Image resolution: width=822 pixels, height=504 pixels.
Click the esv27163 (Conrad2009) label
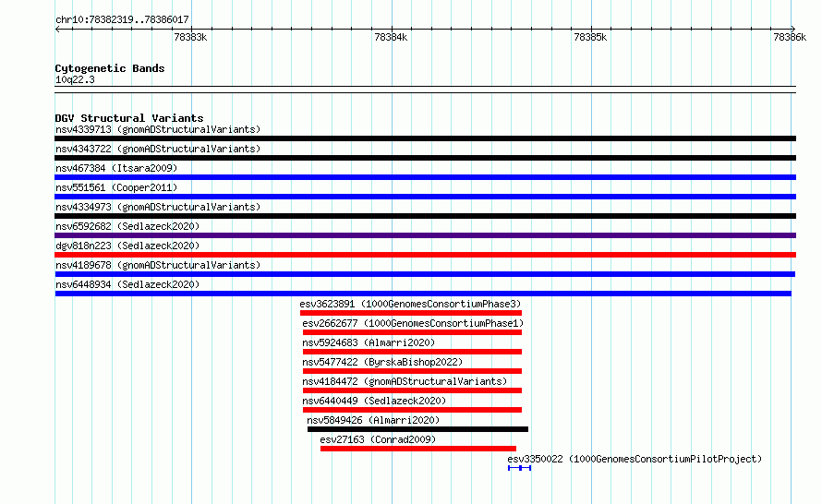pyautogui.click(x=378, y=439)
